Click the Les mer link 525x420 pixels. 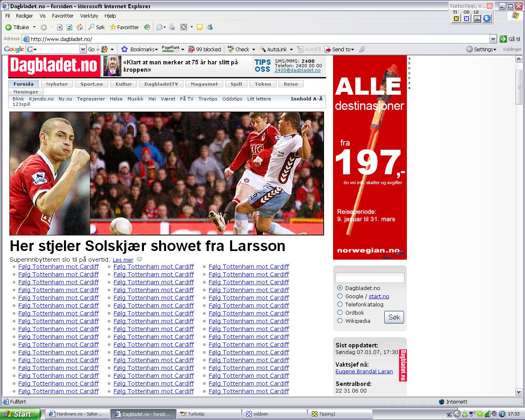[x=123, y=260]
